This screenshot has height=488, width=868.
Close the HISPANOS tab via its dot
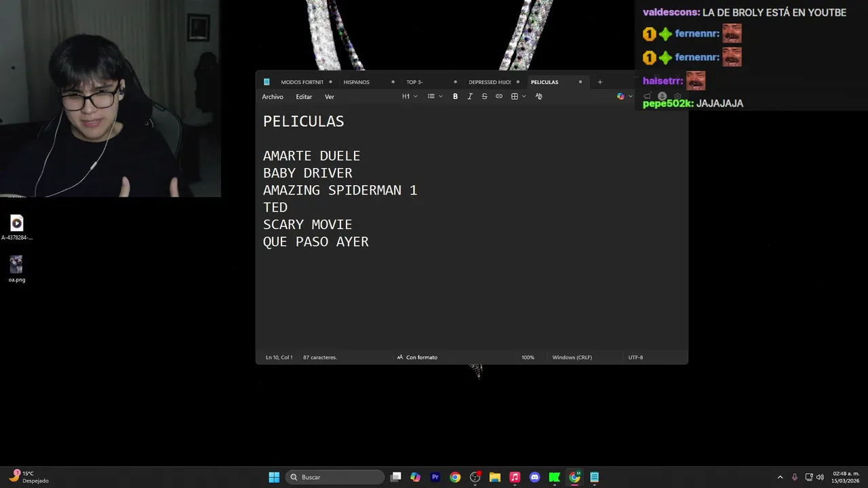393,82
